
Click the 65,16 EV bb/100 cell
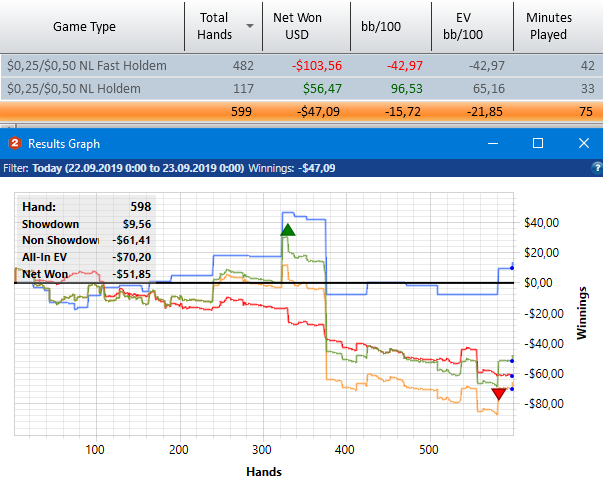tap(489, 89)
